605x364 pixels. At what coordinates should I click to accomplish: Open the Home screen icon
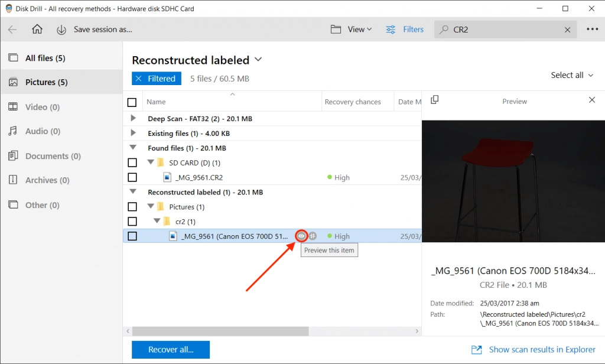pos(37,29)
